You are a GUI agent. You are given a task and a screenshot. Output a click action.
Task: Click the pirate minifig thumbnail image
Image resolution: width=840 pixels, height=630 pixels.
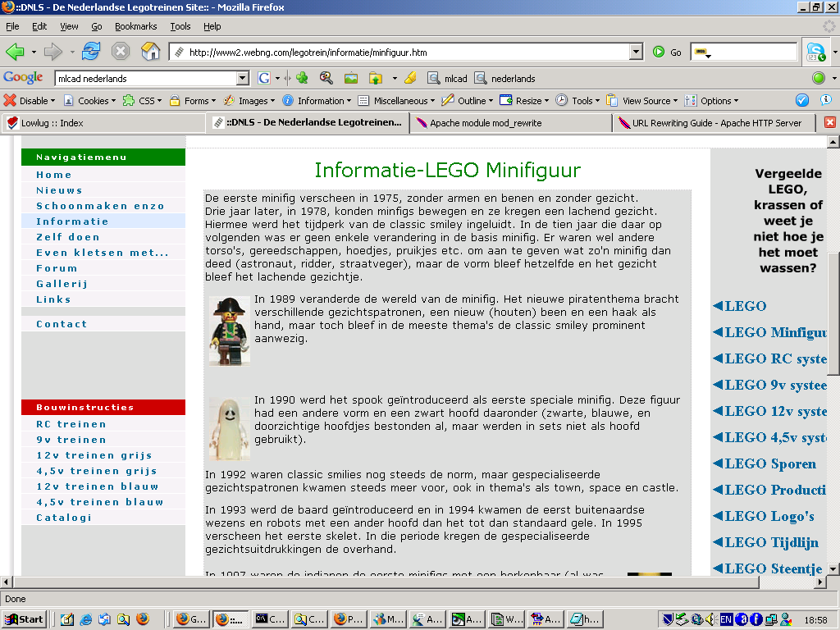pyautogui.click(x=230, y=331)
